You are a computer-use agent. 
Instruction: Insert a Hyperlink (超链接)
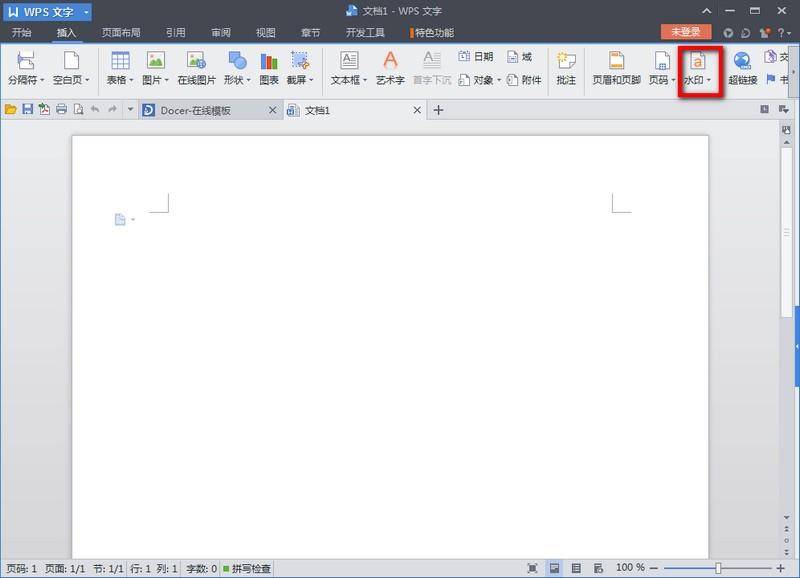pos(742,68)
